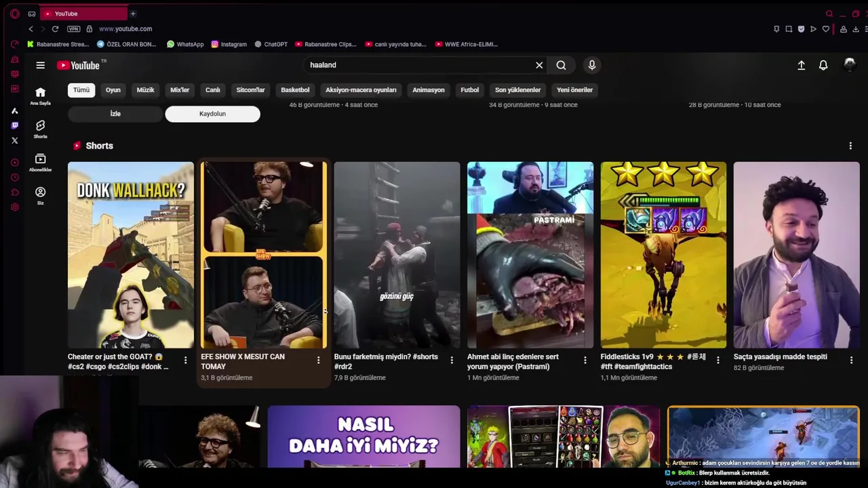Click the İzle button

click(115, 114)
